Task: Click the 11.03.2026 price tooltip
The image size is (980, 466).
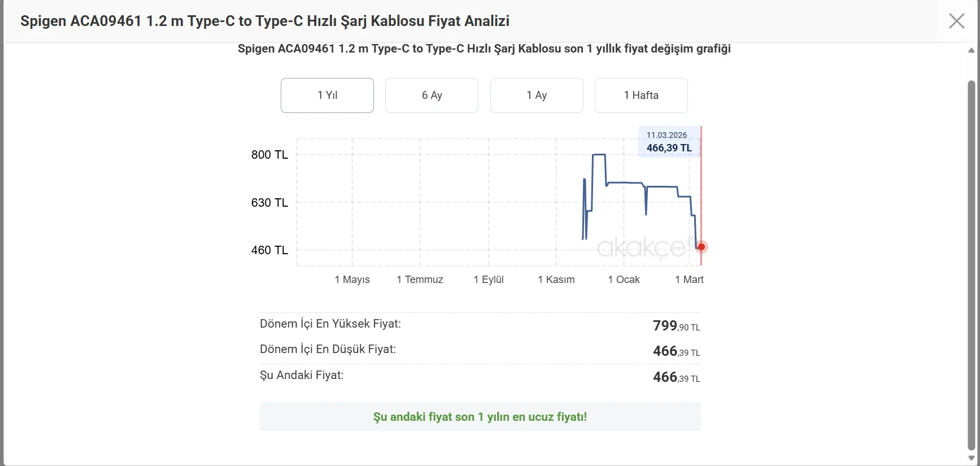Action: 669,142
